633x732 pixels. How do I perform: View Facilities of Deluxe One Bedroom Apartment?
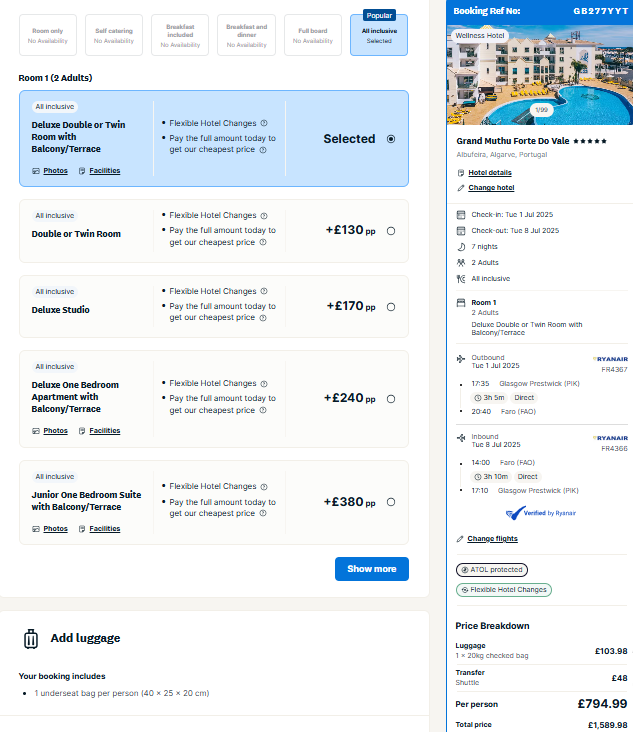pyautogui.click(x=105, y=430)
